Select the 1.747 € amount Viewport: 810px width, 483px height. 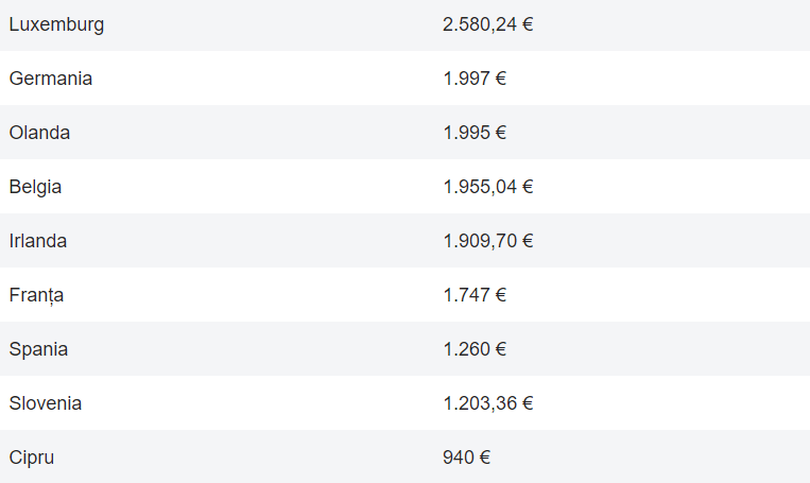pos(474,295)
